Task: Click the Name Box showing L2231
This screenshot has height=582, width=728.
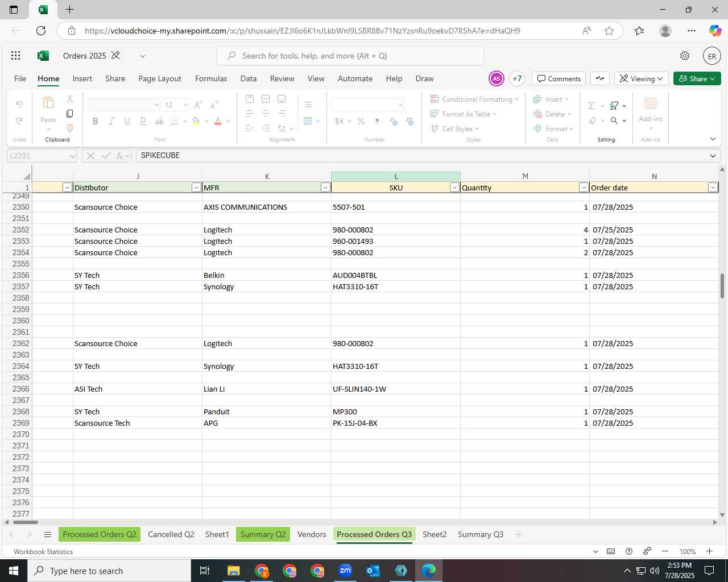Action: click(42, 156)
